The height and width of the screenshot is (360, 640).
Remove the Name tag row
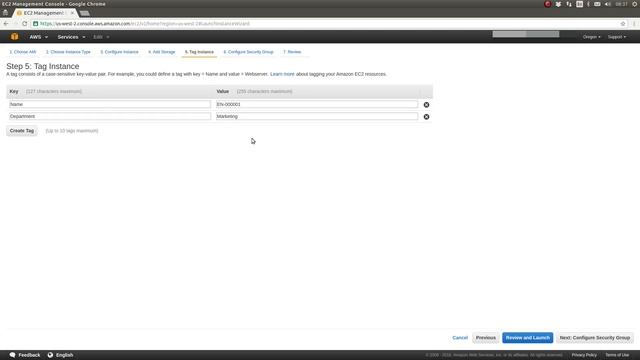[x=426, y=105]
